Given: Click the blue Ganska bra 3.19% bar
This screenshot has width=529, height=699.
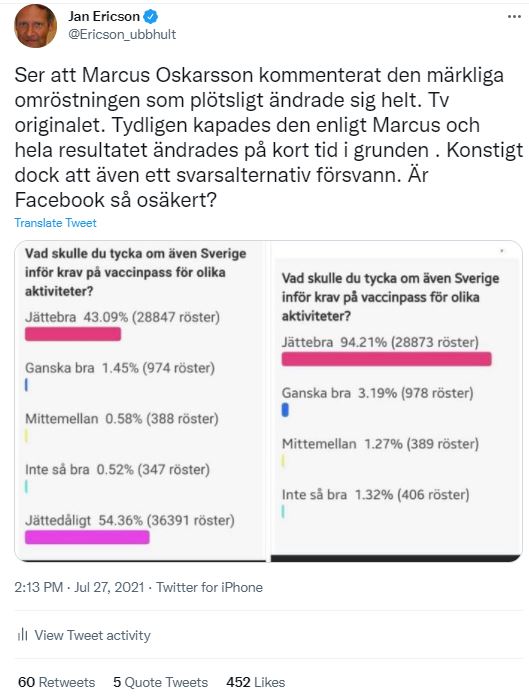Looking at the screenshot, I should tap(285, 410).
